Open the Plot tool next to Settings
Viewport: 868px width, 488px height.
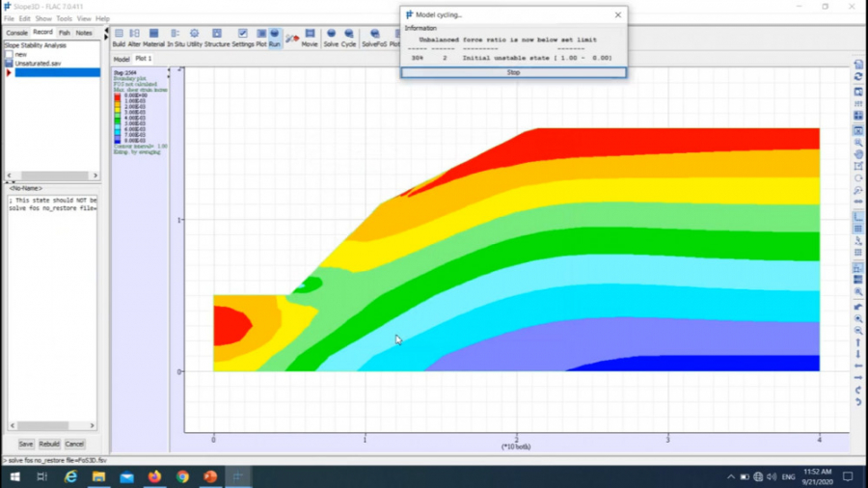[261, 39]
